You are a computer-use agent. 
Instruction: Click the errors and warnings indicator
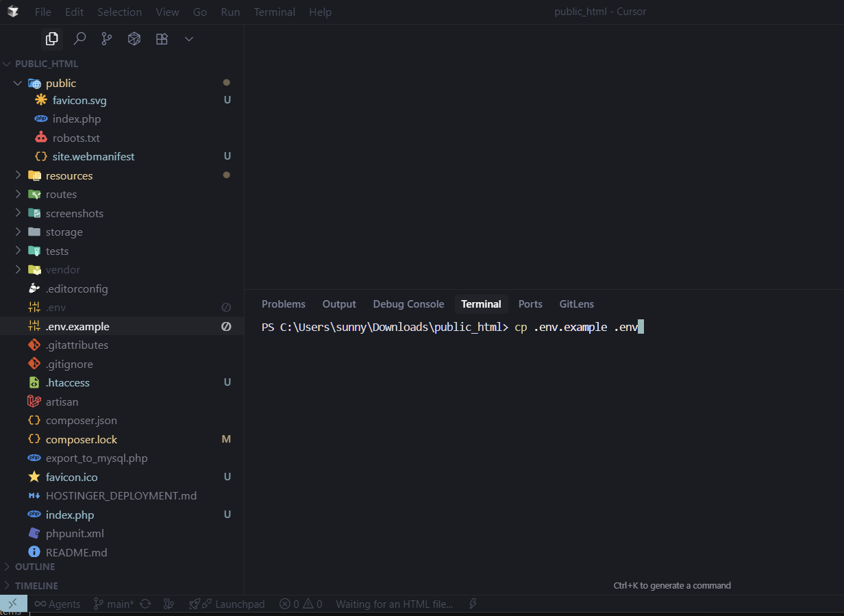point(300,604)
